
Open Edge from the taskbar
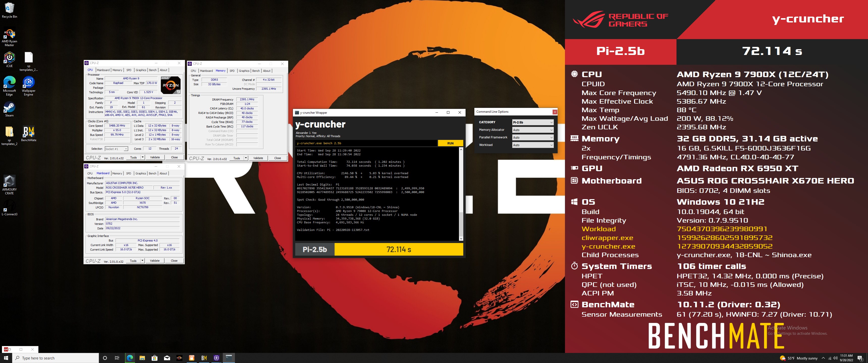130,358
